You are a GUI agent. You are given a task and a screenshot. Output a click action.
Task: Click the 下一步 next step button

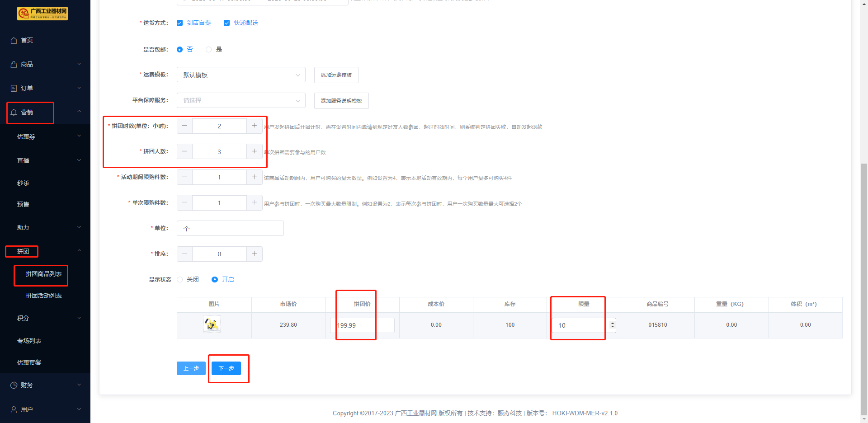coord(226,368)
